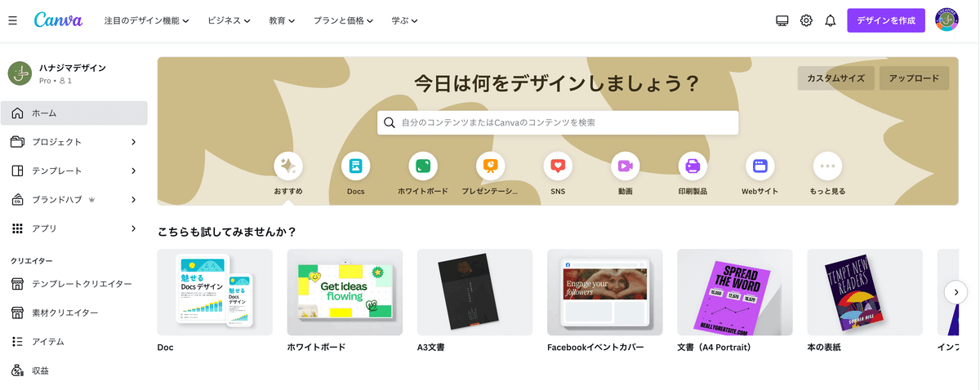
Task: Open the hamburger menu icon
Action: pos(12,20)
